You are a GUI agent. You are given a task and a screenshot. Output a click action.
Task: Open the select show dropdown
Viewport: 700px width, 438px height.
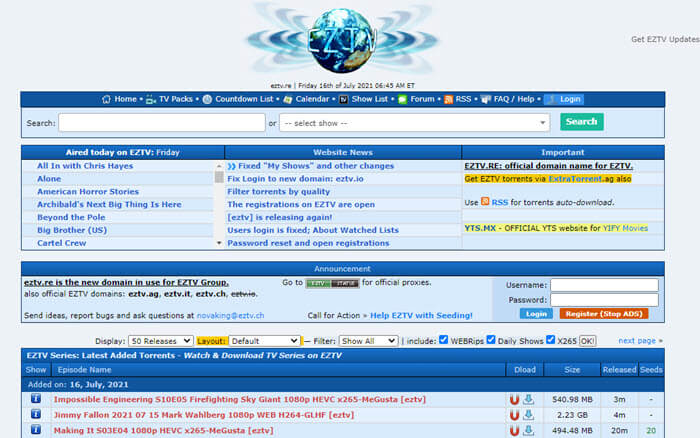[x=415, y=123]
